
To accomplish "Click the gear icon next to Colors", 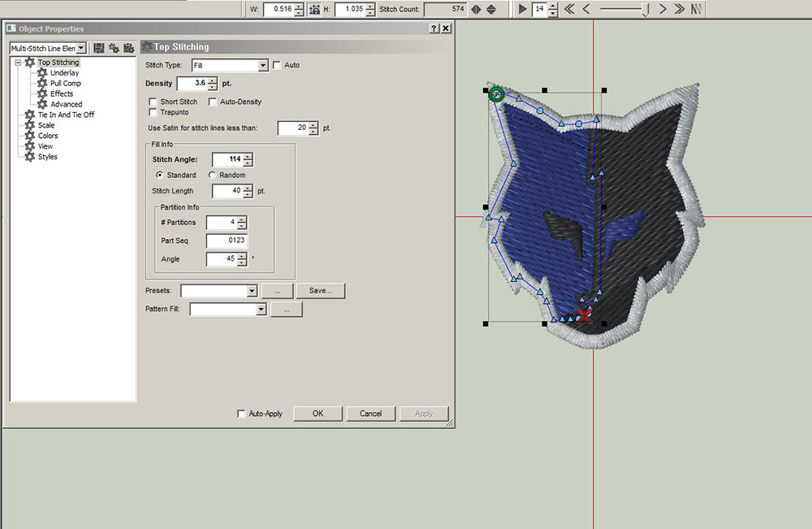I will tap(30, 136).
